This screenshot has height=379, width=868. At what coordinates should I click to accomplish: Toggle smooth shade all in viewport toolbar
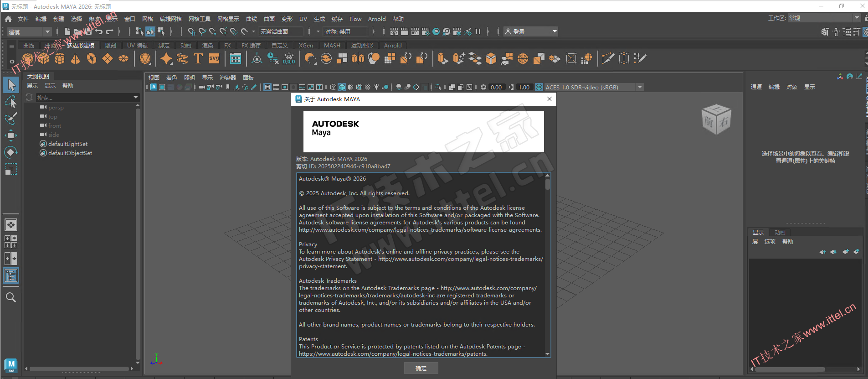pos(342,87)
